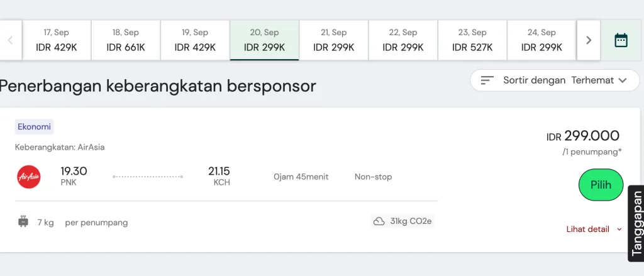Select the 21 Sep IDR 299K date tab

tap(333, 40)
